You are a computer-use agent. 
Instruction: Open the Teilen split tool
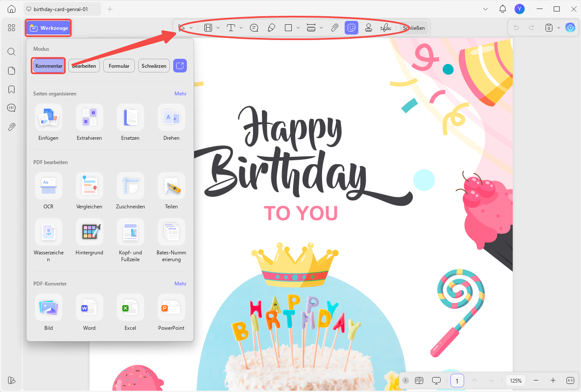pyautogui.click(x=171, y=191)
